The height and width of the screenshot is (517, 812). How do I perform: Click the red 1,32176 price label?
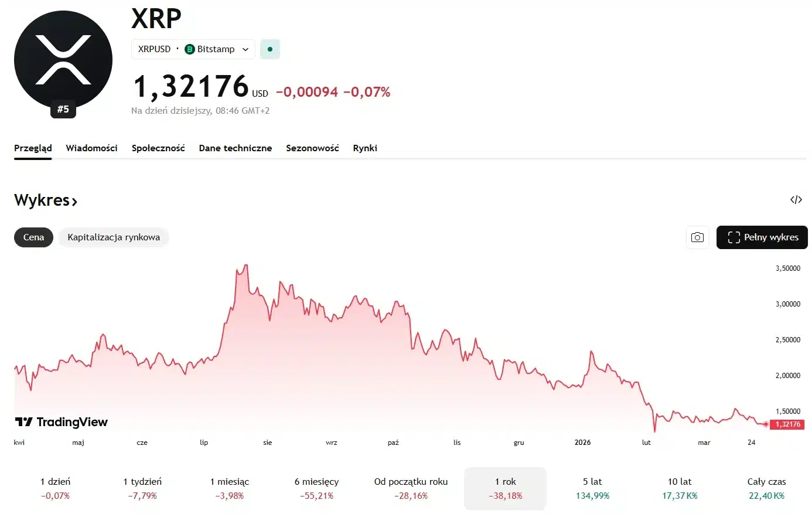(788, 424)
